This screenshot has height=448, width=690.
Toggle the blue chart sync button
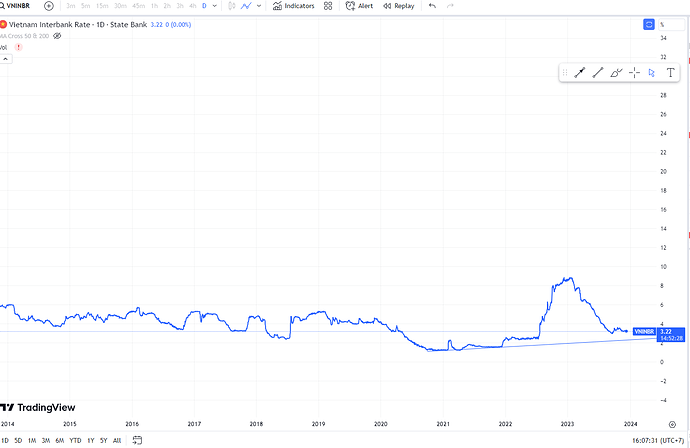(x=649, y=25)
